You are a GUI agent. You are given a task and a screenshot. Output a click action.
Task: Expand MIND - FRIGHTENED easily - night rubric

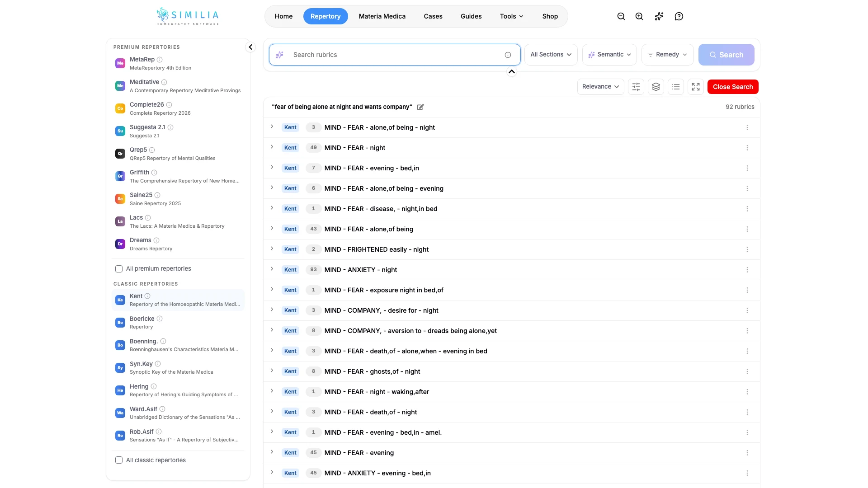click(272, 249)
